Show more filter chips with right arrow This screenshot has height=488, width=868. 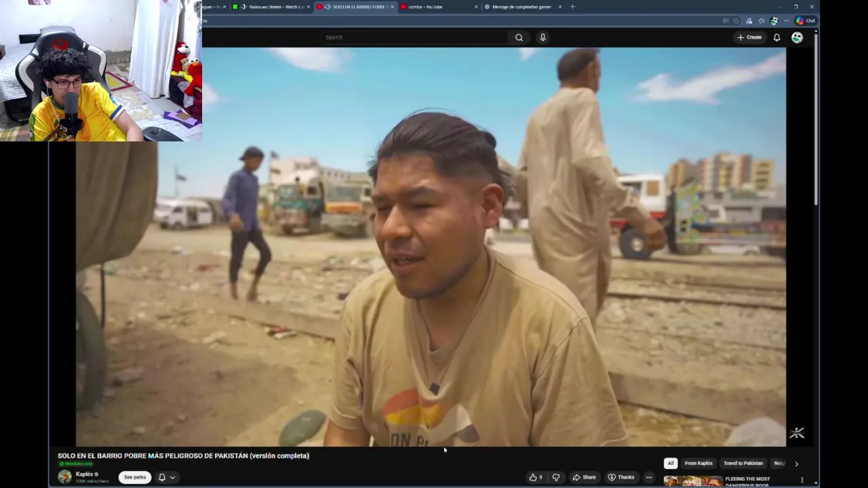pos(796,464)
